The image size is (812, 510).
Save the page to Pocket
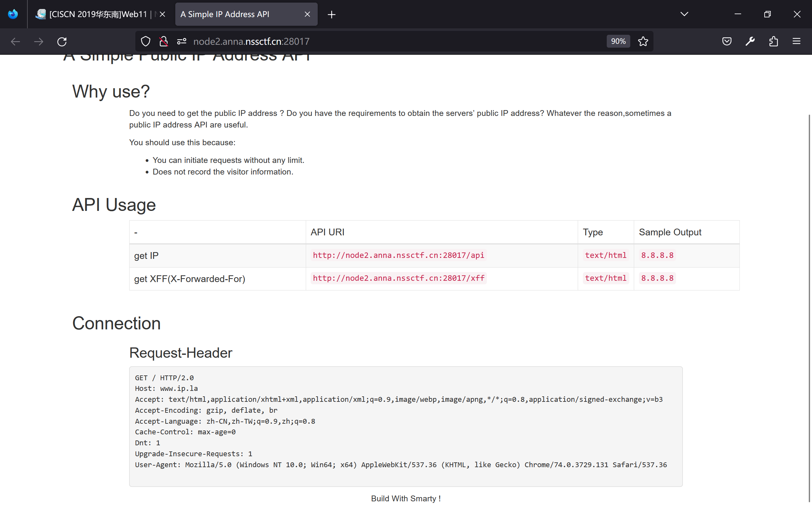click(727, 42)
